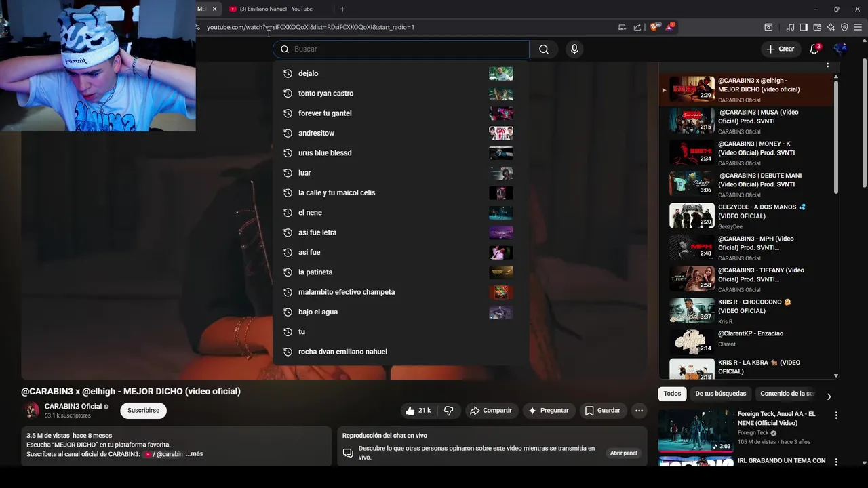This screenshot has width=868, height=488.
Task: Click the browser address bar URL
Action: (310, 27)
